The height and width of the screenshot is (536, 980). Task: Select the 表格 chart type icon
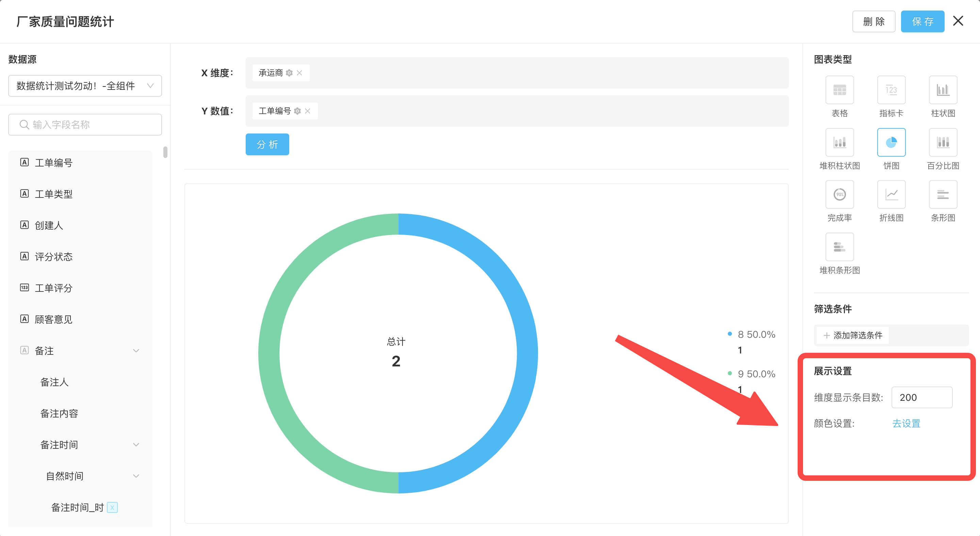click(x=839, y=90)
